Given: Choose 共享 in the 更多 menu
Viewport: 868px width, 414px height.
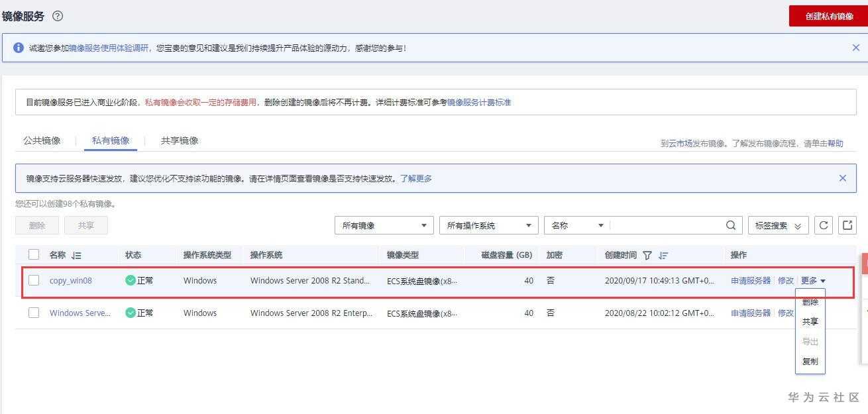Looking at the screenshot, I should 810,322.
